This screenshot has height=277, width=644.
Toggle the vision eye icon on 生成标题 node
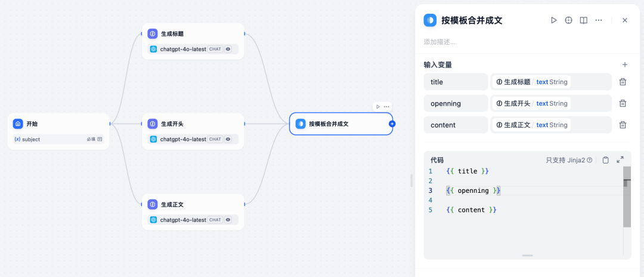tap(228, 49)
